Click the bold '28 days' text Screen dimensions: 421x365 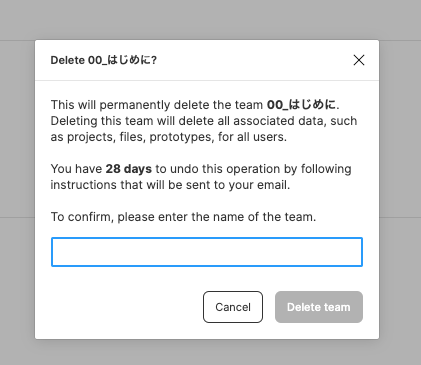(129, 169)
